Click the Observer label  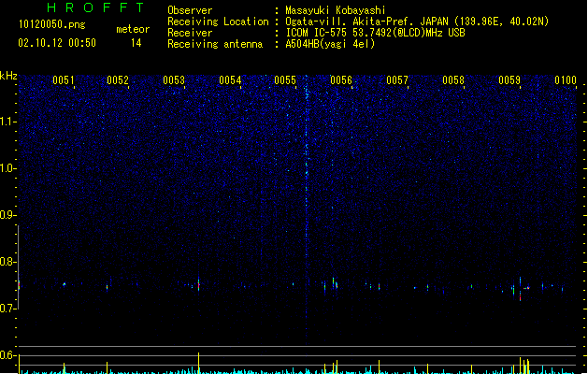pos(190,10)
